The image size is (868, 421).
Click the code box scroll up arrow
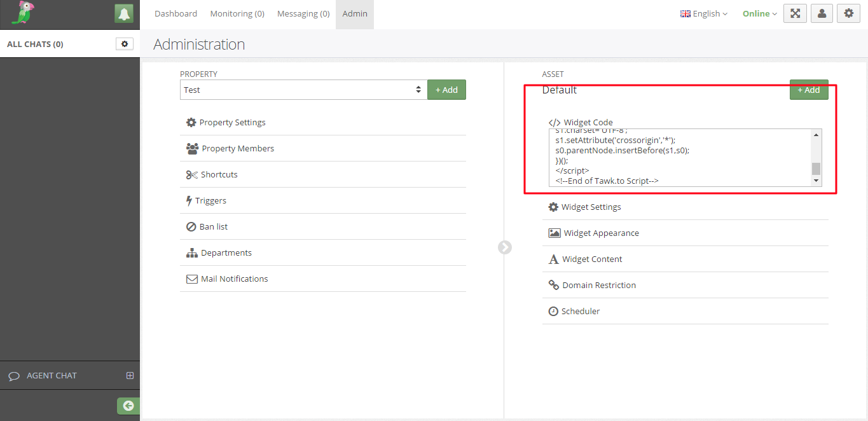[x=816, y=134]
